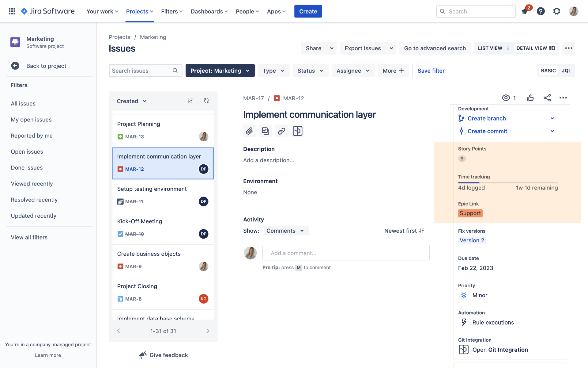The image size is (588, 368).
Task: Open the Comments show dropdown
Action: [x=286, y=231]
